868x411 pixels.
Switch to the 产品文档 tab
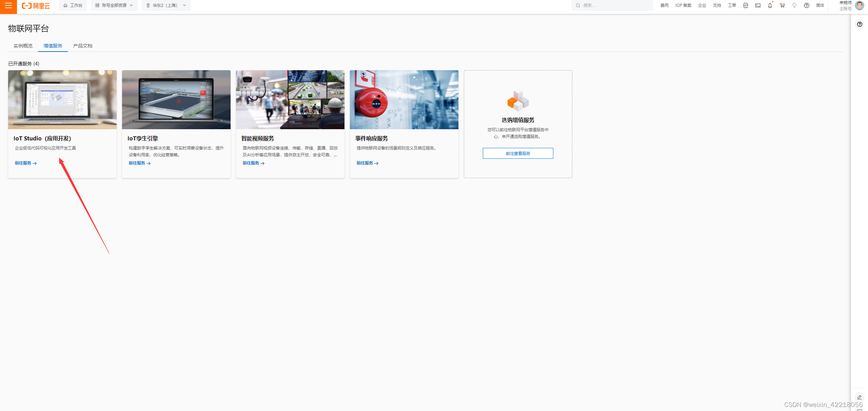(x=83, y=46)
